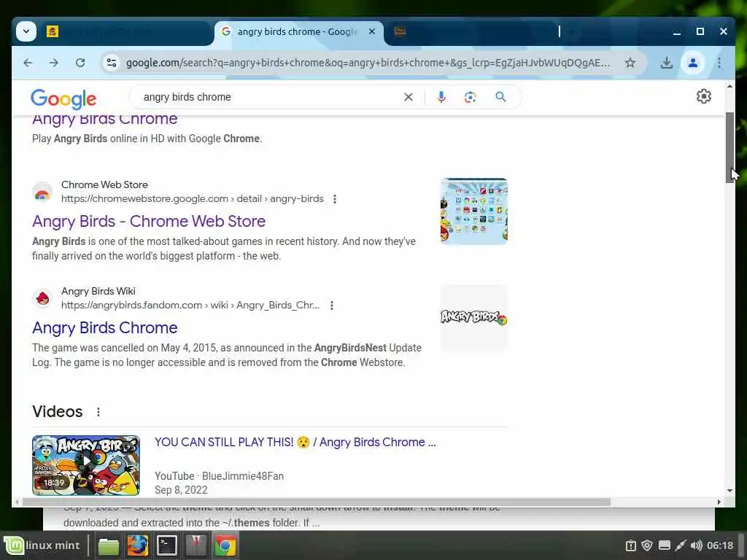Select the angry birds chrome Google tab
The width and height of the screenshot is (747, 560).
pos(298,32)
